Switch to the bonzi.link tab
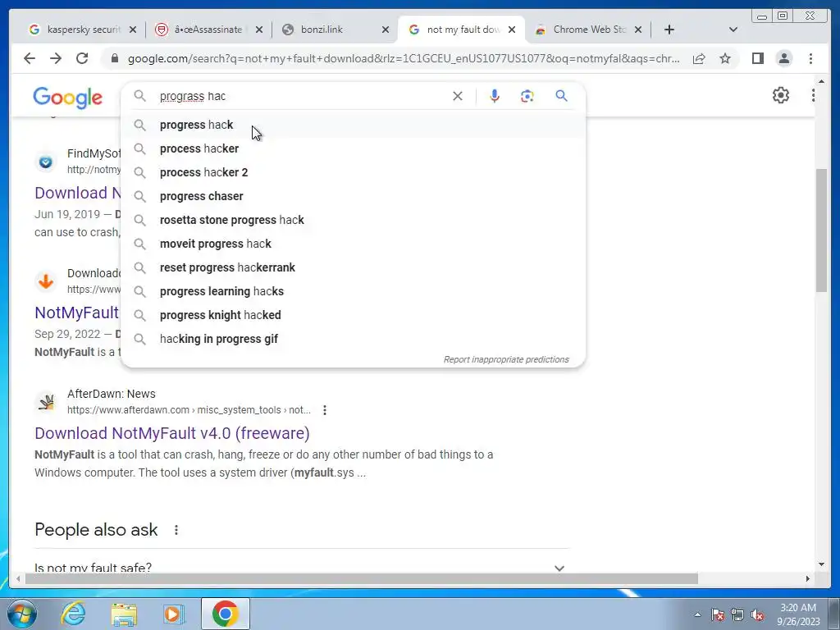Viewport: 840px width, 630px height. (333, 30)
